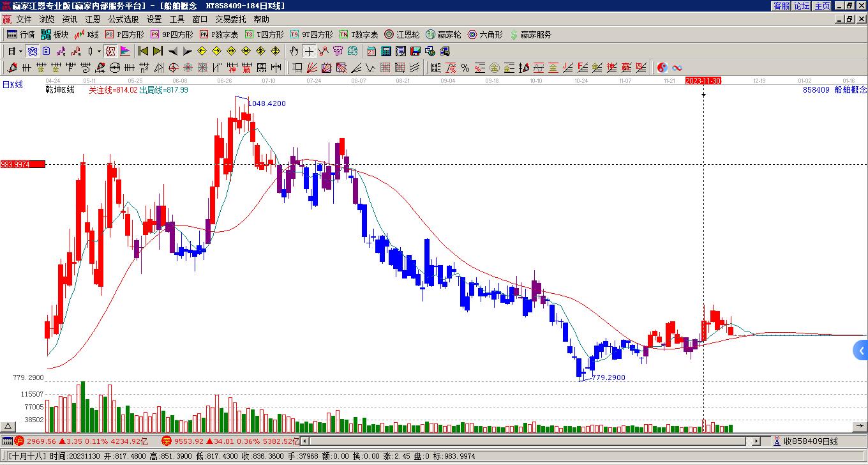The image size is (868, 465).
Task: Click the red-blue yin-yang icon
Action: pos(662,68)
